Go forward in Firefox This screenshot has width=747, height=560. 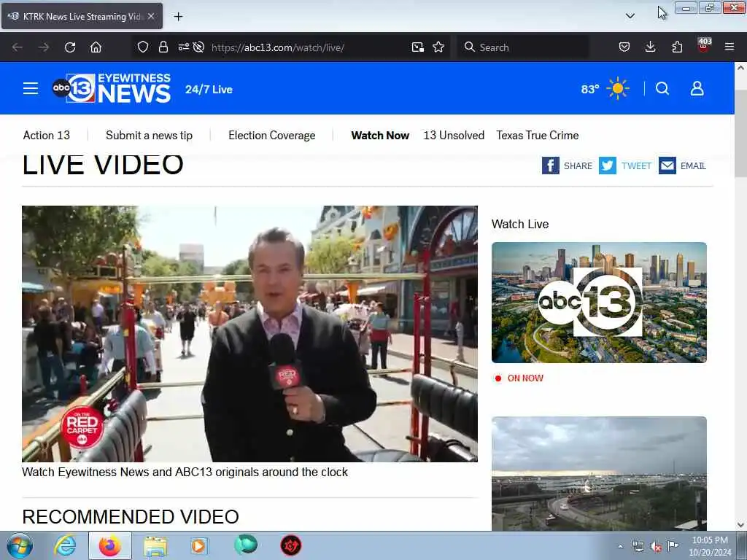point(43,47)
